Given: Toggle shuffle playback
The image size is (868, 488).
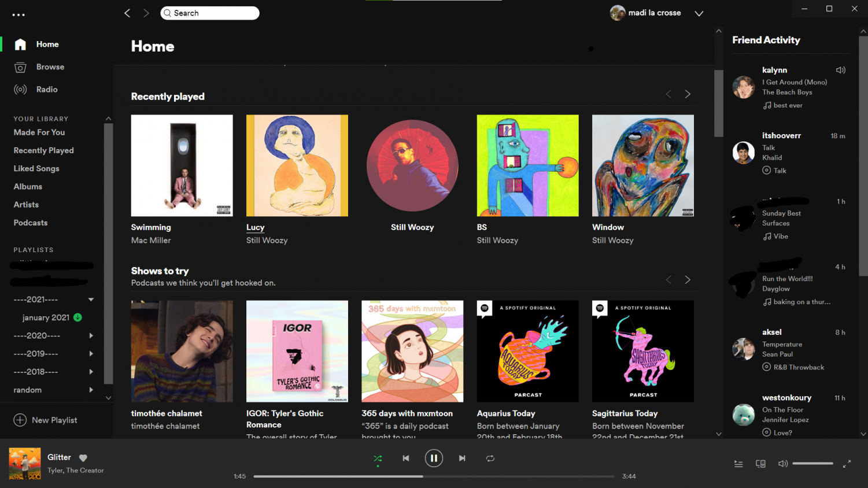Looking at the screenshot, I should pyautogui.click(x=378, y=459).
